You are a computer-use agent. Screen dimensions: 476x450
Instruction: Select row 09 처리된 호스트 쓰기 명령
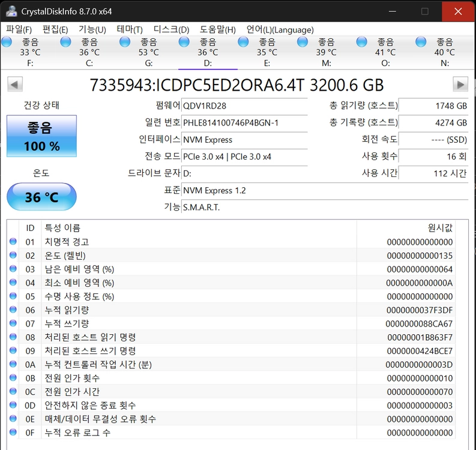click(x=231, y=351)
